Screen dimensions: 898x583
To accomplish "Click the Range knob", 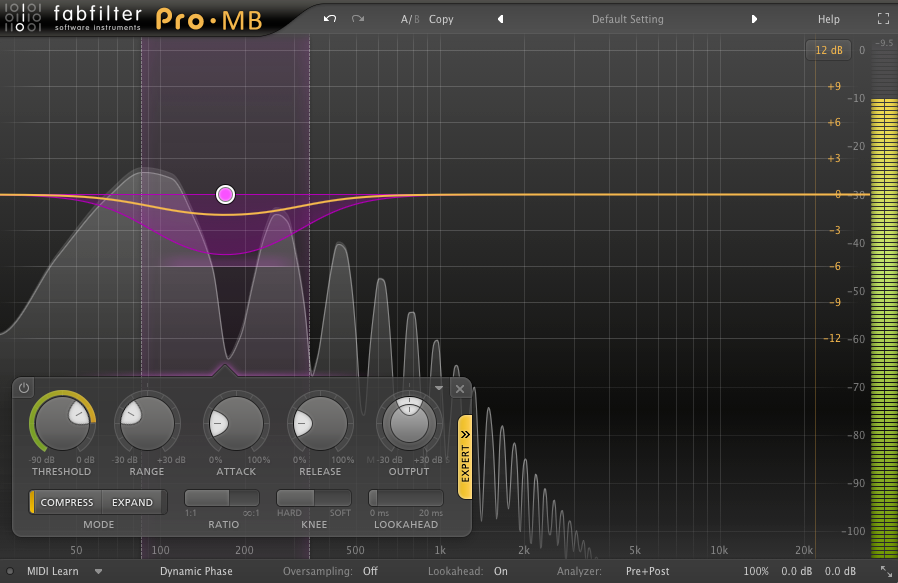I will coord(147,424).
